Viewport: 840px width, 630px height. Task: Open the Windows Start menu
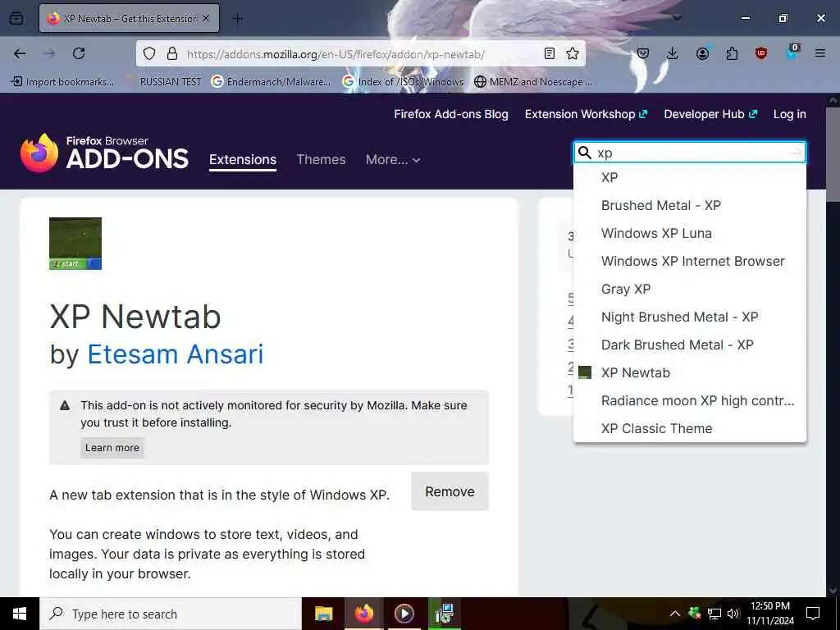click(20, 614)
